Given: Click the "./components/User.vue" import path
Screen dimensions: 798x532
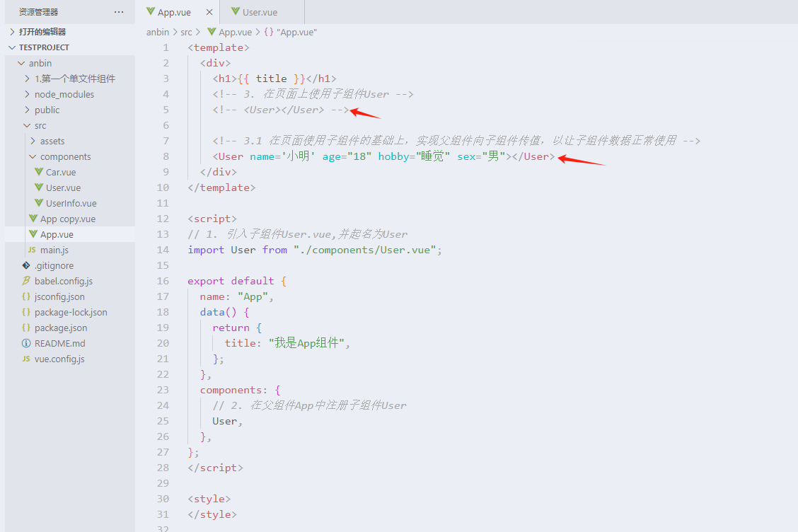Looking at the screenshot, I should pyautogui.click(x=365, y=250).
